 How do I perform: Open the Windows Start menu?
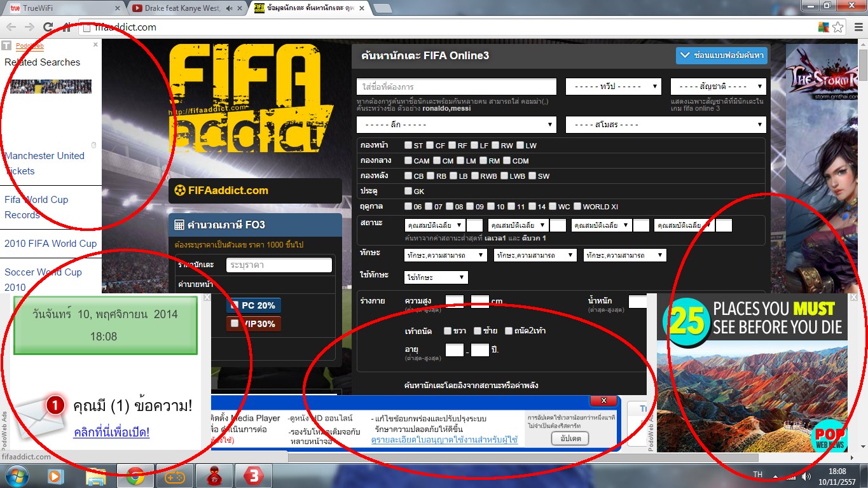tap(17, 475)
